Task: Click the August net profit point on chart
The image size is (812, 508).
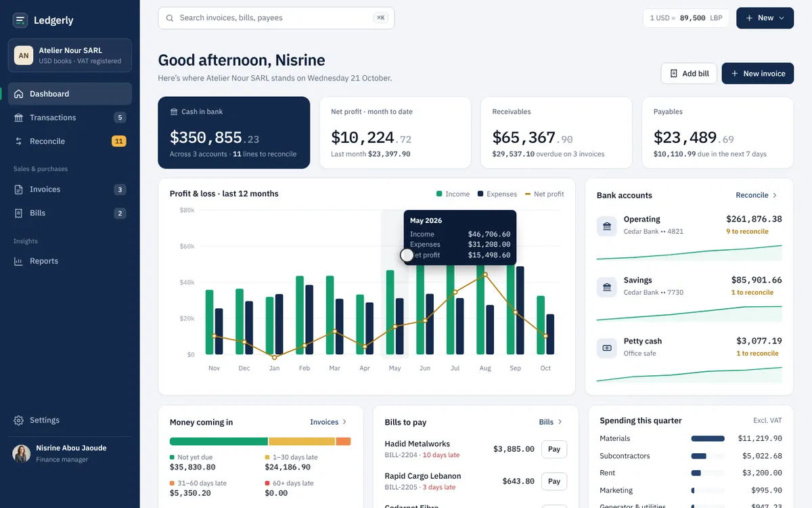Action: point(485,275)
